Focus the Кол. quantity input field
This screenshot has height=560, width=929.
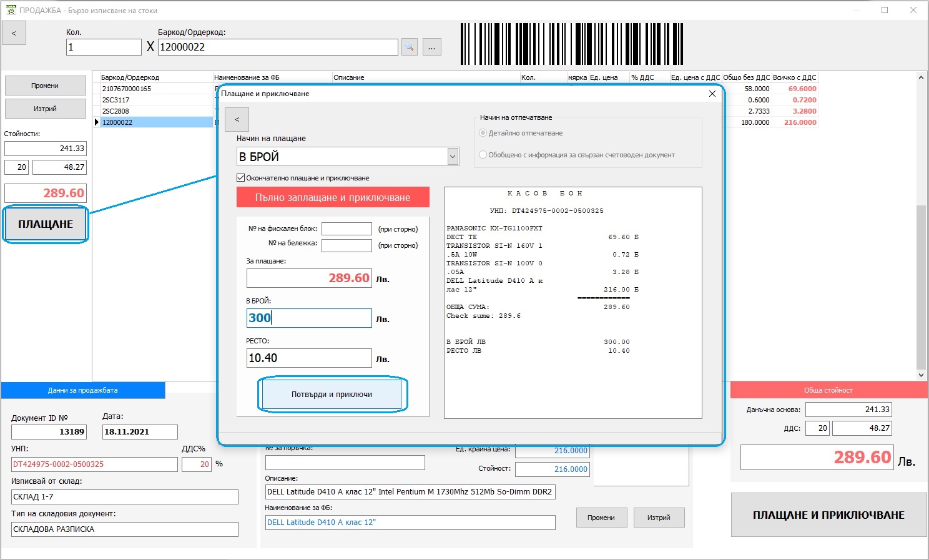104,47
